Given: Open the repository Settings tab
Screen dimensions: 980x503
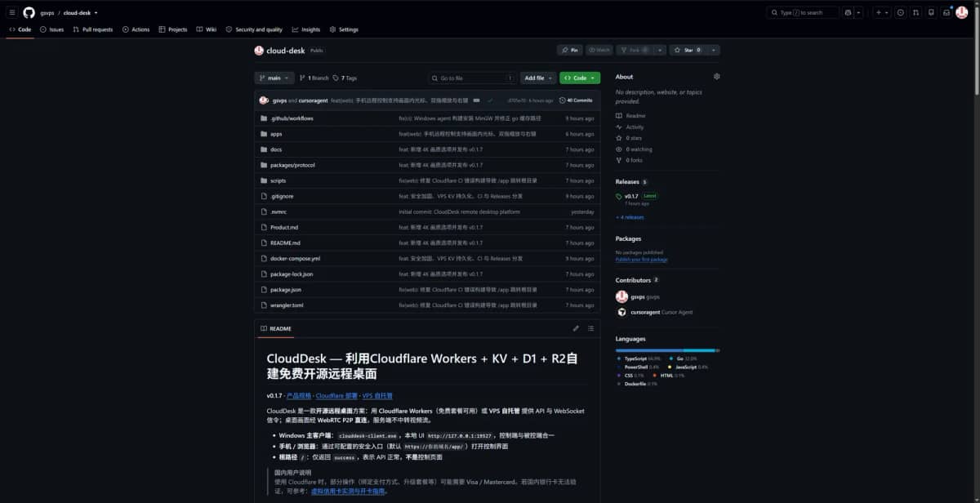Looking at the screenshot, I should [344, 29].
